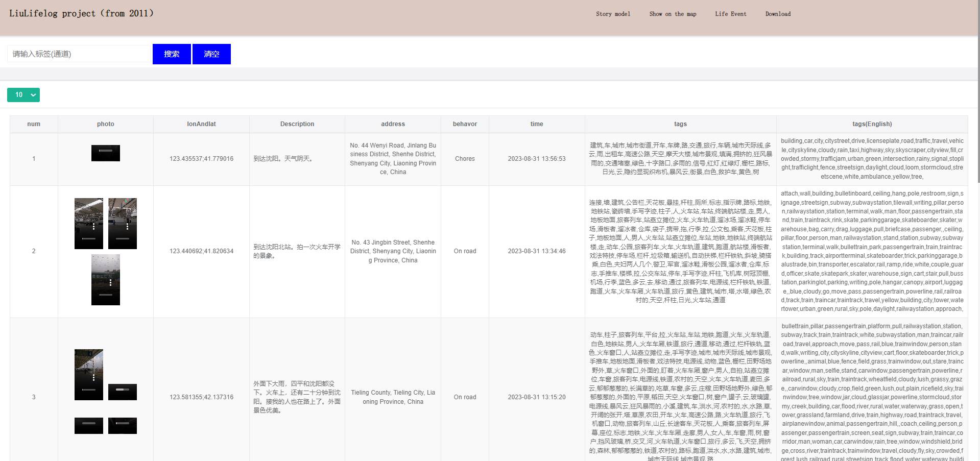Click the tags(English) column header
980x461 pixels.
click(x=872, y=124)
